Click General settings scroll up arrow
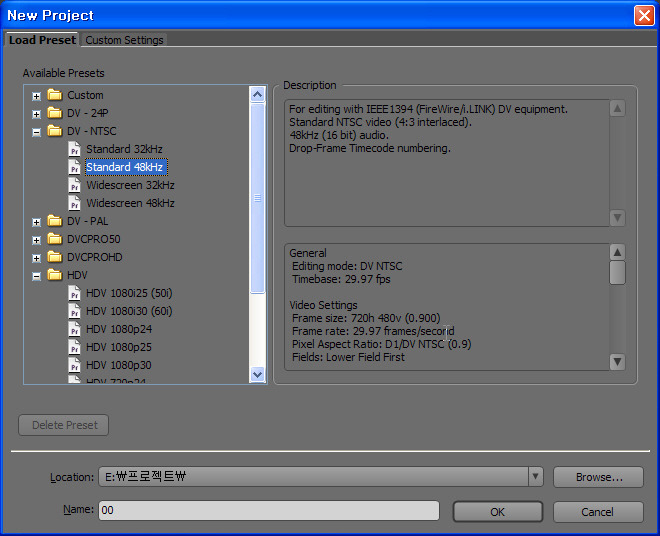 (617, 252)
